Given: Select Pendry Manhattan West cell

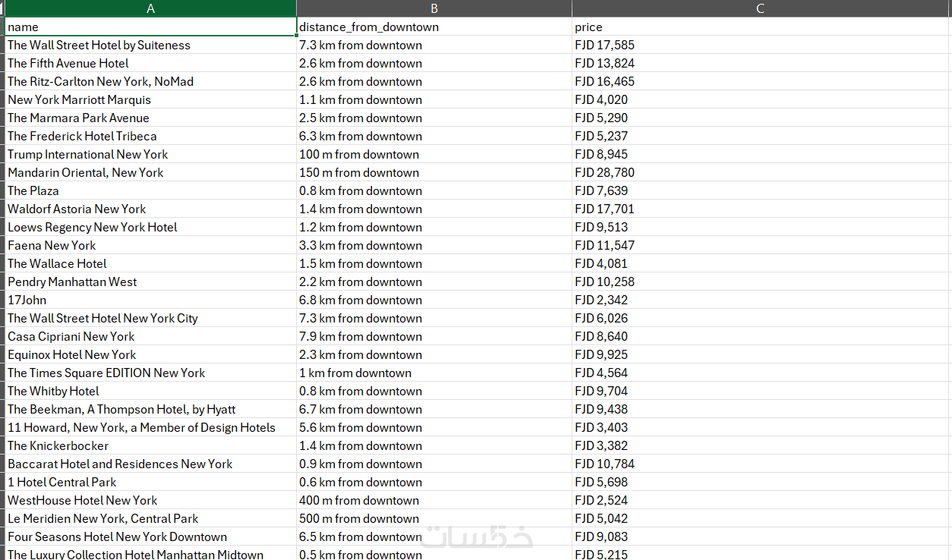Looking at the screenshot, I should pos(150,282).
